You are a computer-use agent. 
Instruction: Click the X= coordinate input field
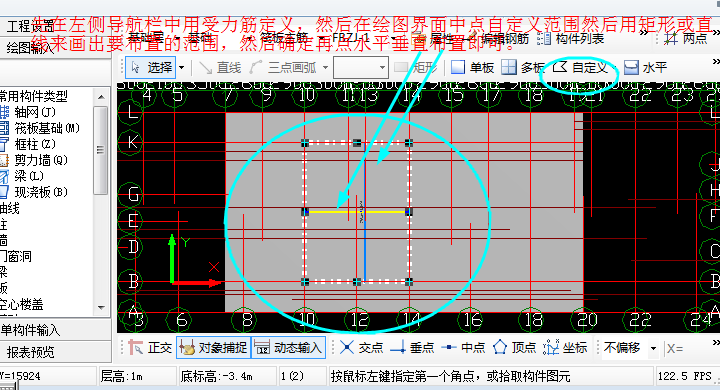pyautogui.click(x=689, y=348)
